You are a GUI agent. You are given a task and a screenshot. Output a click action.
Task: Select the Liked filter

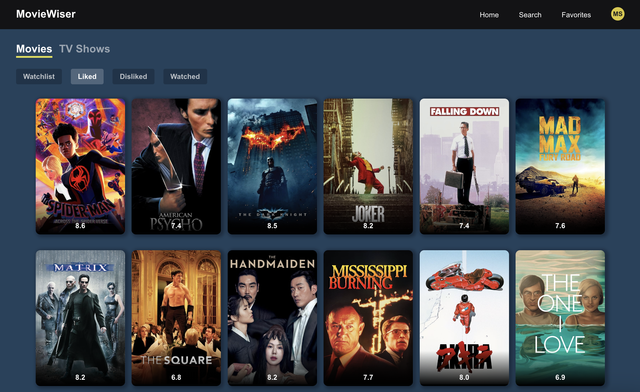pos(87,76)
